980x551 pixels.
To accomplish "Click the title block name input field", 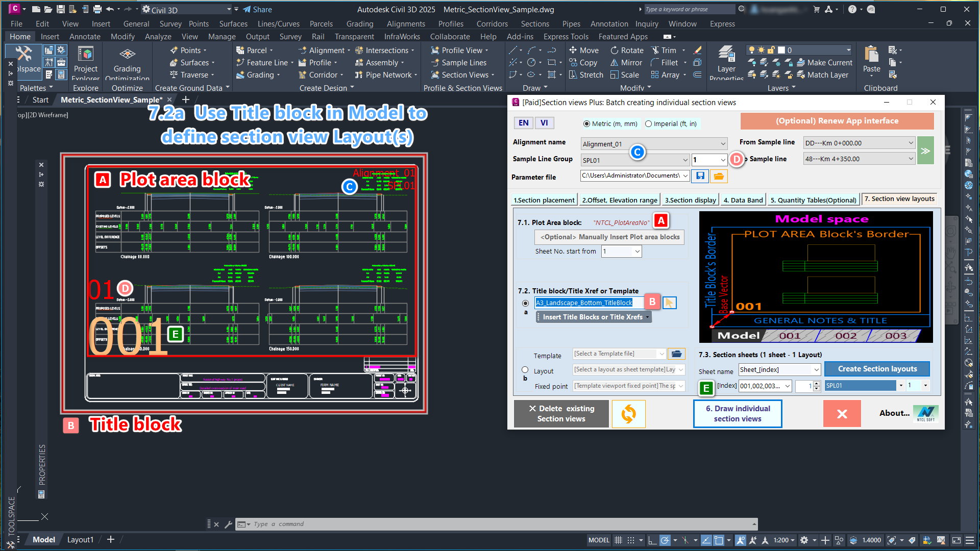I will pyautogui.click(x=587, y=303).
